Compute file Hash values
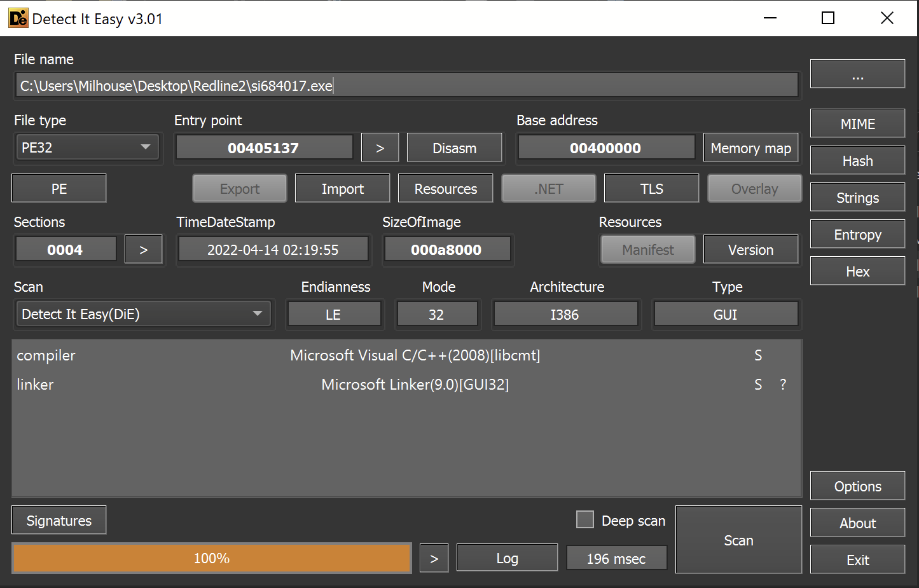Screen dimensions: 919x588 click(x=857, y=160)
